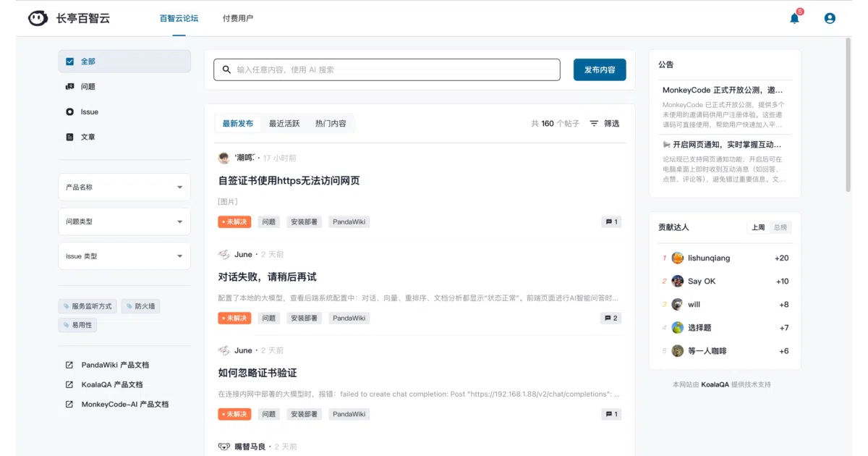Switch contributor ranking to 上周
The width and height of the screenshot is (868, 456).
point(758,227)
